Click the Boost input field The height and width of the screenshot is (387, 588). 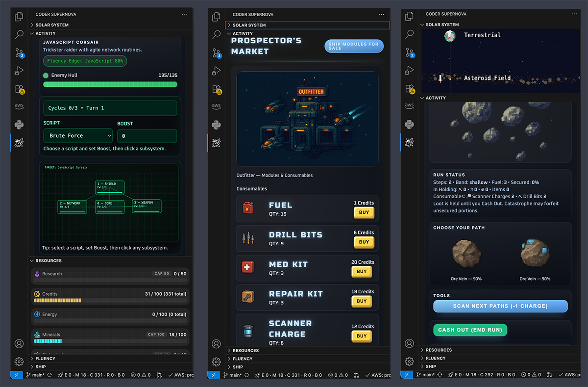coord(147,136)
